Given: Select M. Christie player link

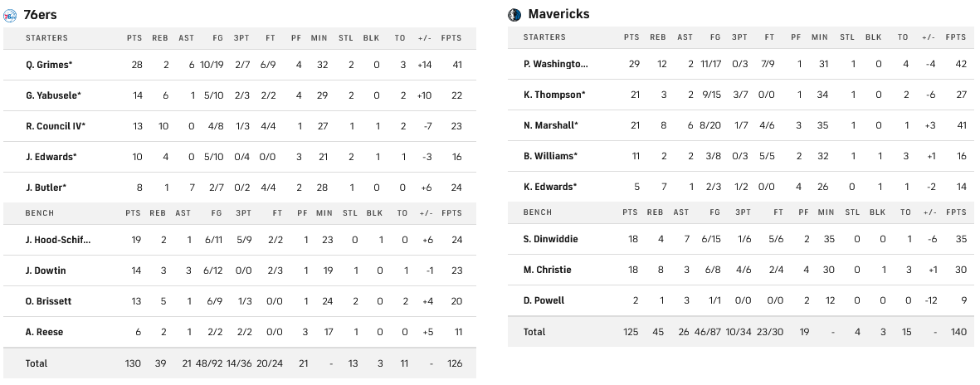Looking at the screenshot, I should (x=548, y=270).
